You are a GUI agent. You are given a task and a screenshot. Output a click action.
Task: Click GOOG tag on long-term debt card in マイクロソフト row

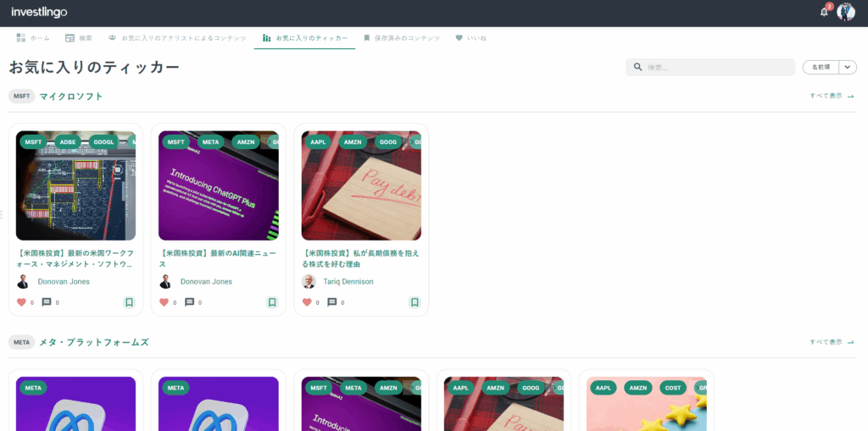coord(388,141)
